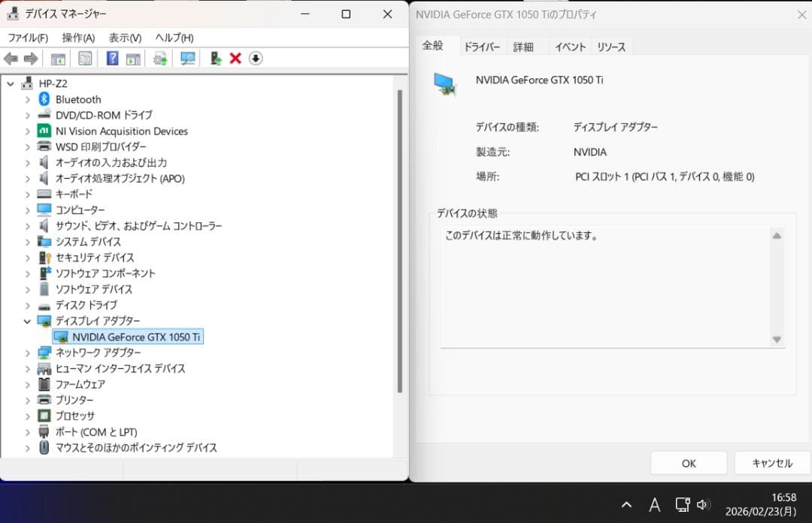The image size is (812, 523).
Task: Open the 表示(V) menu
Action: (x=125, y=38)
